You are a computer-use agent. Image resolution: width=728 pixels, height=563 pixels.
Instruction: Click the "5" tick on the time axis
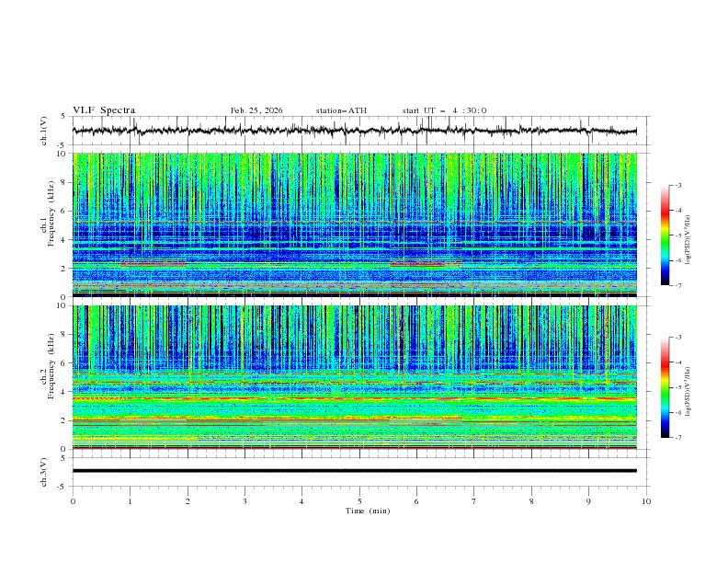tap(359, 501)
